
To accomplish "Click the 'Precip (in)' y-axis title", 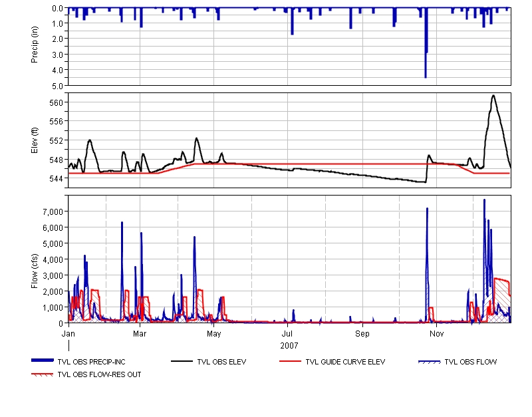I will [34, 46].
